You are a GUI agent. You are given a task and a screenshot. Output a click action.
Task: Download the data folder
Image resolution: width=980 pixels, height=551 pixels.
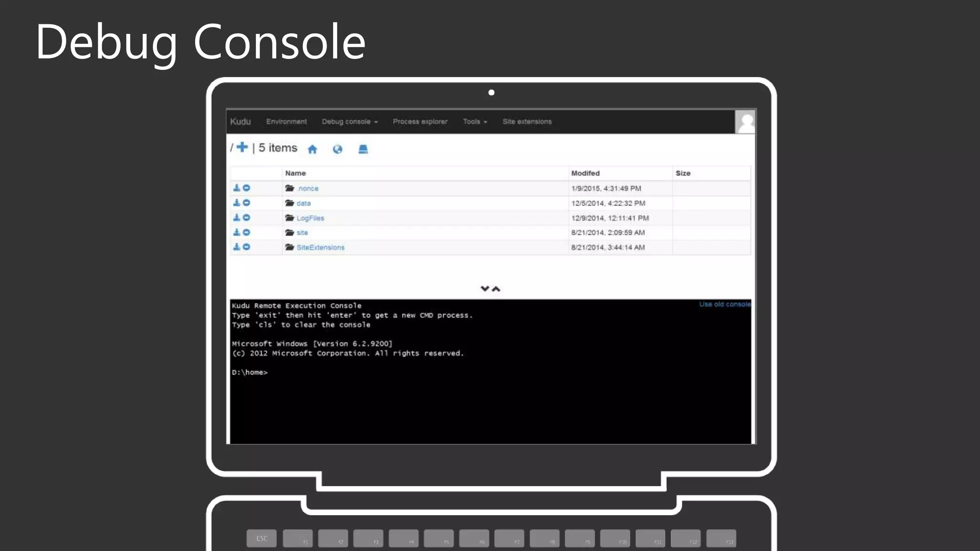[236, 203]
